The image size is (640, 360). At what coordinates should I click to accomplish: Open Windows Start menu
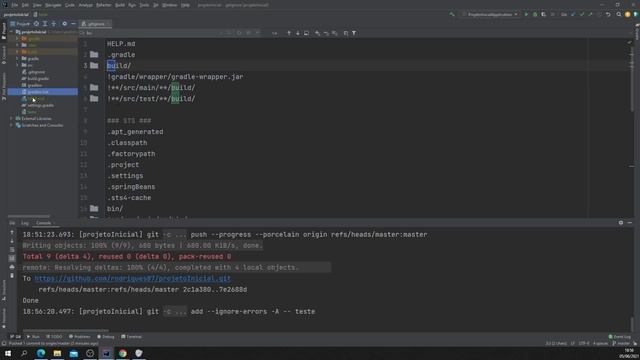[x=8, y=353]
